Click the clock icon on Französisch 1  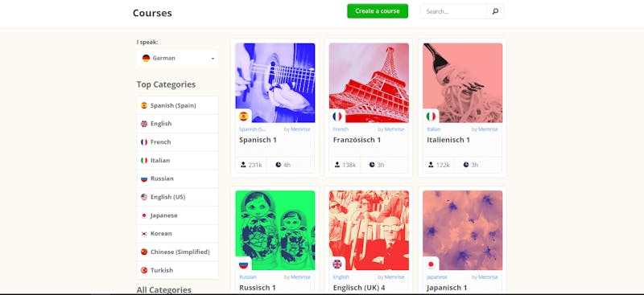(x=372, y=165)
